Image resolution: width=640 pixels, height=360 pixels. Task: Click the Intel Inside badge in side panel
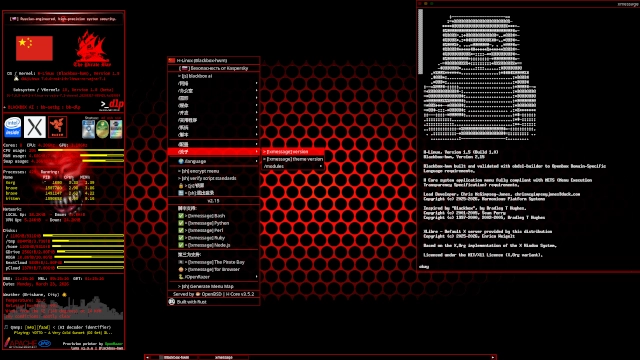coord(13,127)
